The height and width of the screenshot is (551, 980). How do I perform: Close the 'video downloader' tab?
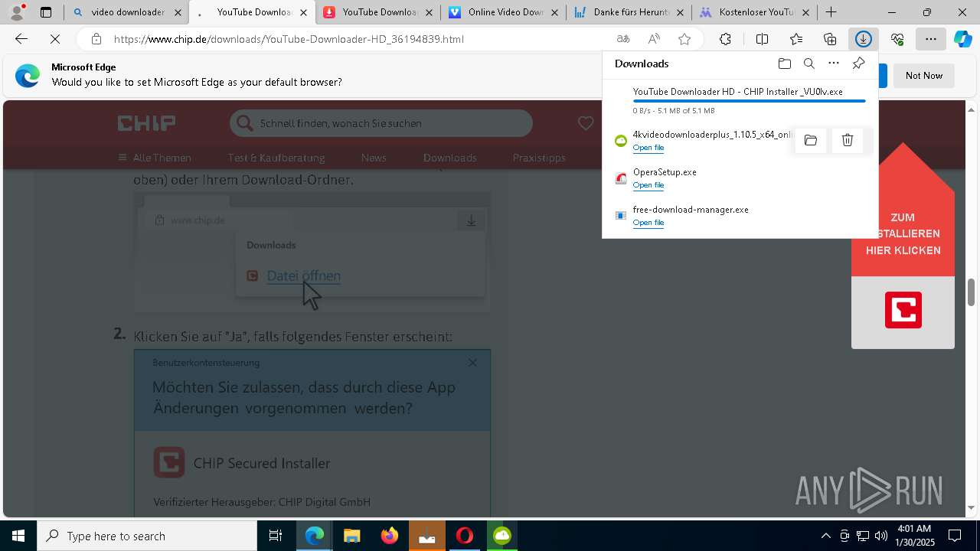pos(178,12)
